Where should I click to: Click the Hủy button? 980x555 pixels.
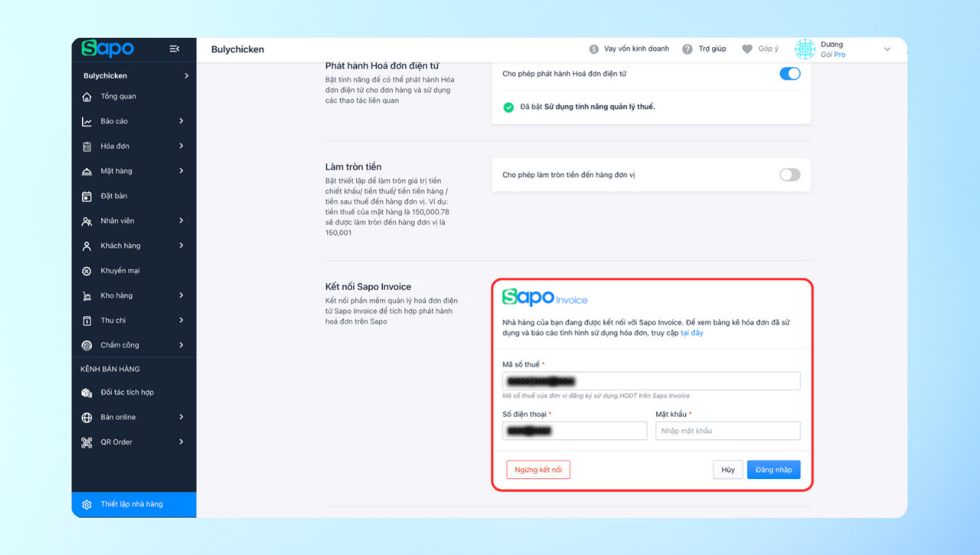[x=728, y=469]
